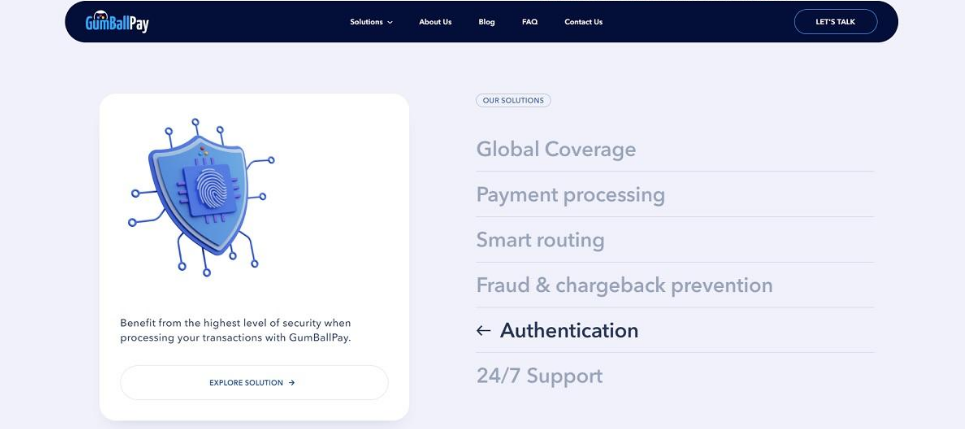Switch to the Payment processing solution

570,195
